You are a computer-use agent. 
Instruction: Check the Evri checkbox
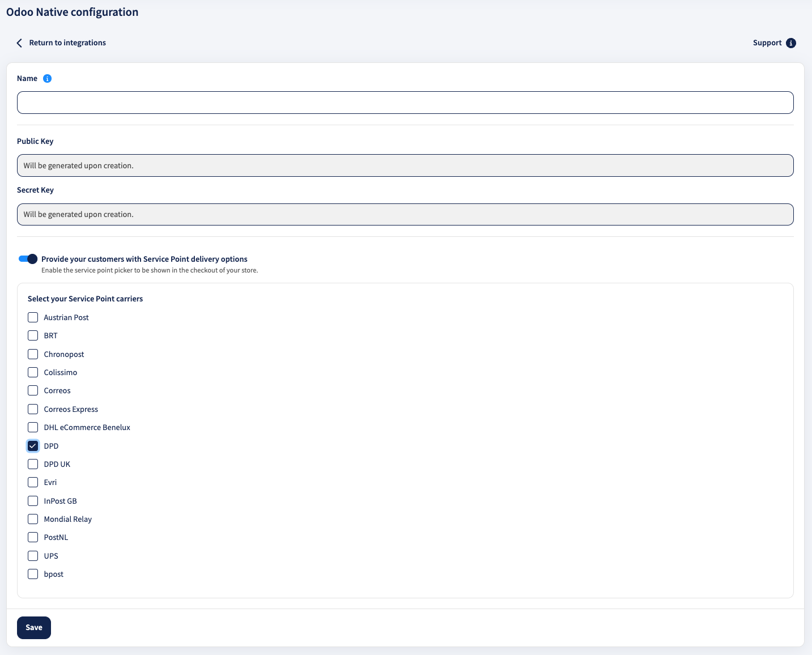point(32,482)
